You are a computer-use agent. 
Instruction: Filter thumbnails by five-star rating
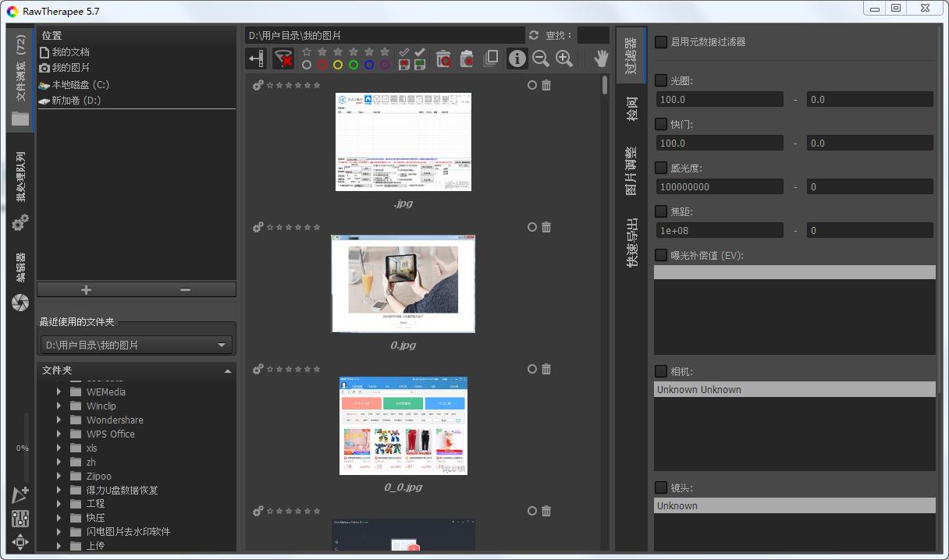tap(385, 51)
